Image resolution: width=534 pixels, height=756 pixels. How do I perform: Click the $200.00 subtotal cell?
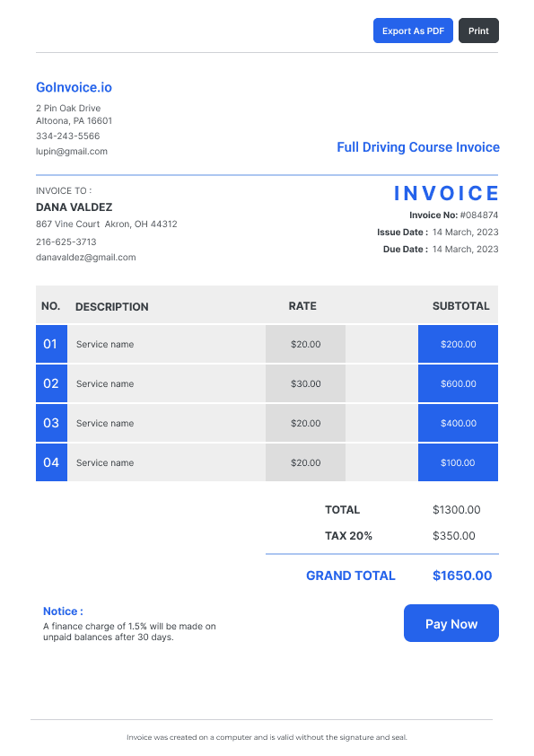(458, 344)
